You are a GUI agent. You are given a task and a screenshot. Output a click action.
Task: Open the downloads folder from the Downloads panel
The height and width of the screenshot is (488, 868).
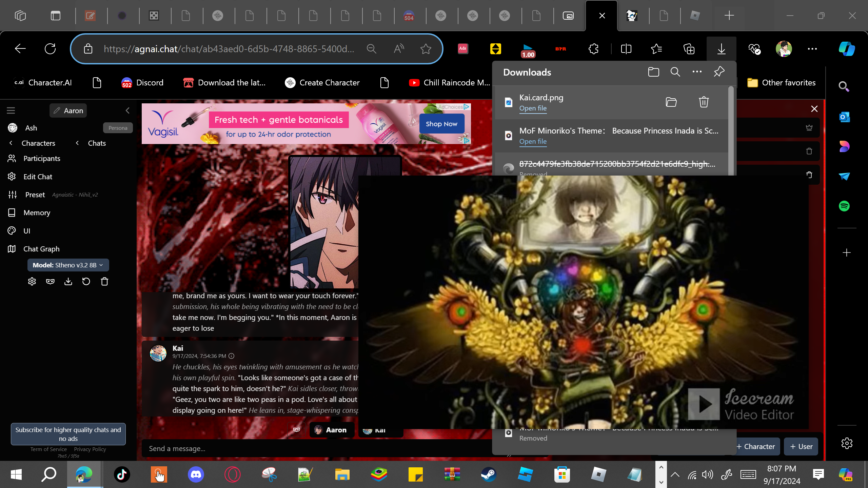[653, 72]
